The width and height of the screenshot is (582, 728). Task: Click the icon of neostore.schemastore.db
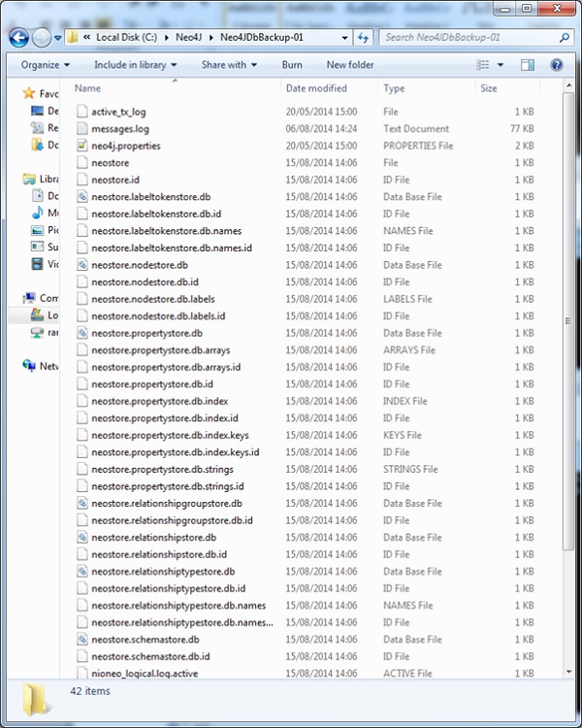pyautogui.click(x=82, y=640)
